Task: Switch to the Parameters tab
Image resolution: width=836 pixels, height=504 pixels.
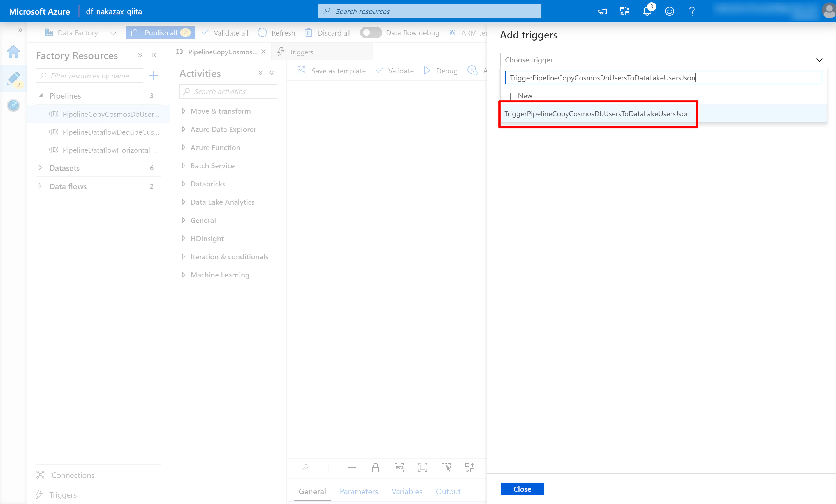Action: coord(359,491)
